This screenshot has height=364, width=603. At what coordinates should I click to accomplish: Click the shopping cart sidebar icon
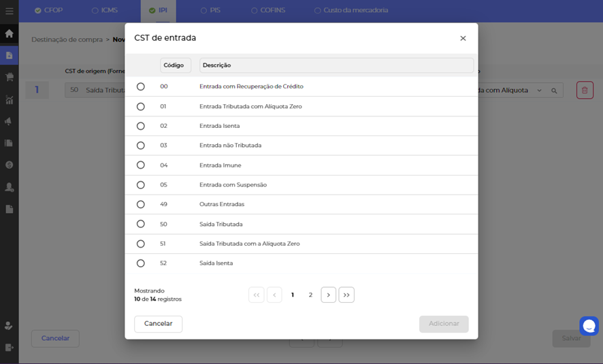pyautogui.click(x=9, y=77)
